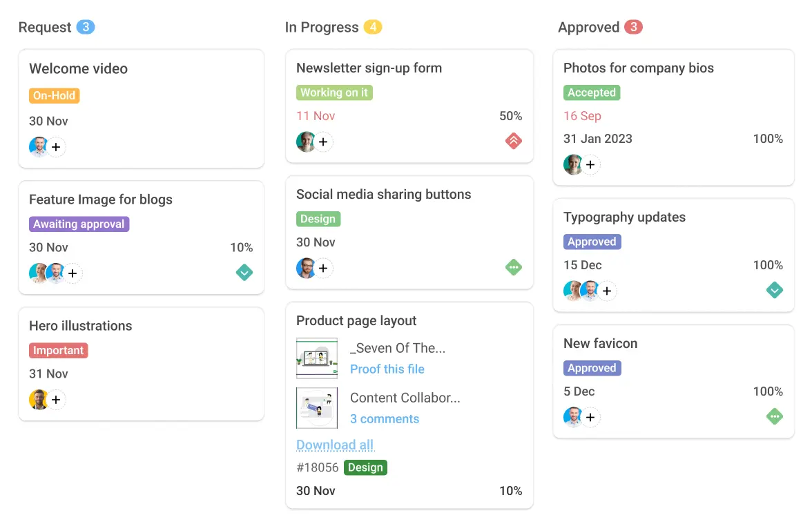Click Download all on Product page layout
Screen dimensions: 812x524
tap(335, 445)
